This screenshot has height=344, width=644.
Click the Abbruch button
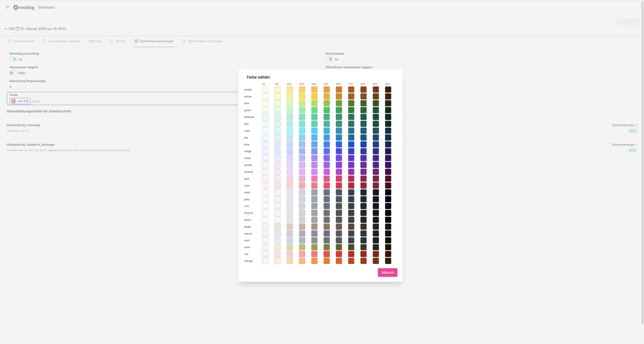pyautogui.click(x=387, y=272)
